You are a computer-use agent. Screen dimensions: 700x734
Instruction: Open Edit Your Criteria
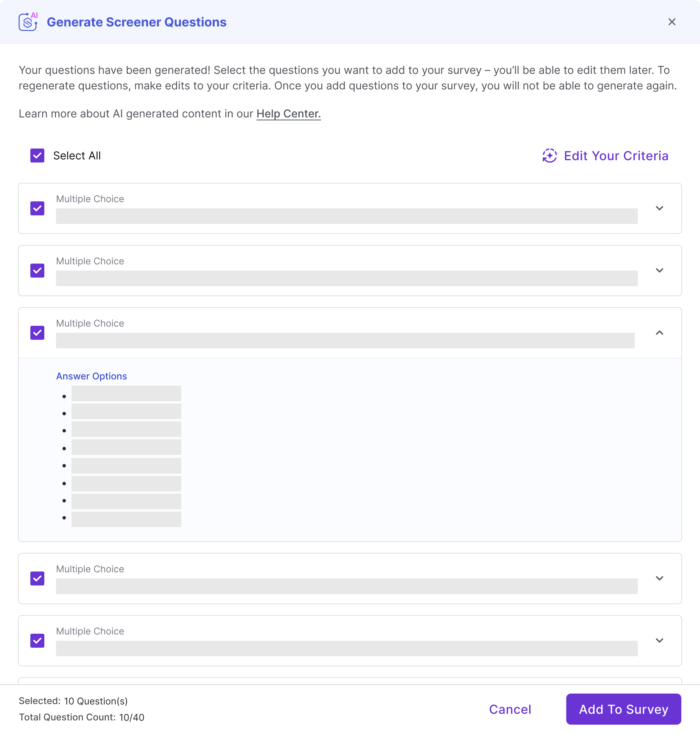(x=605, y=156)
